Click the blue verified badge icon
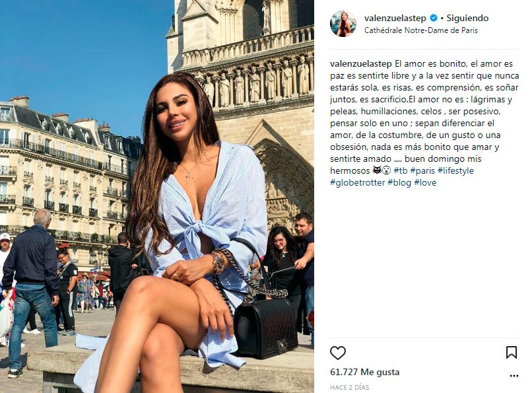 point(433,18)
